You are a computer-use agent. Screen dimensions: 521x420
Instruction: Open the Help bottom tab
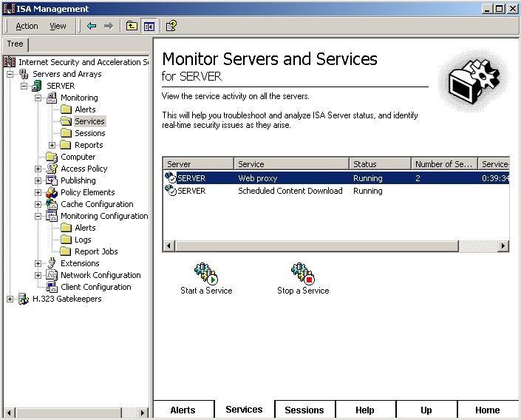click(365, 410)
